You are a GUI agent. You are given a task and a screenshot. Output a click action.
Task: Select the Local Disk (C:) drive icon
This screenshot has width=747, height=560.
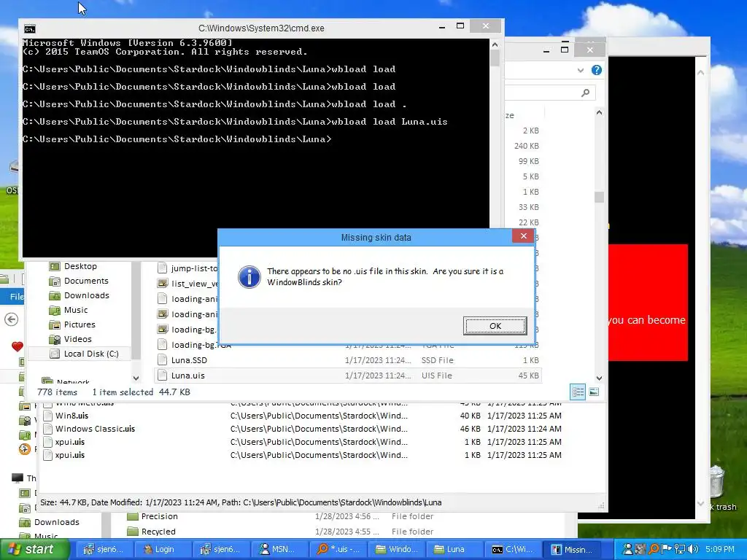55,354
